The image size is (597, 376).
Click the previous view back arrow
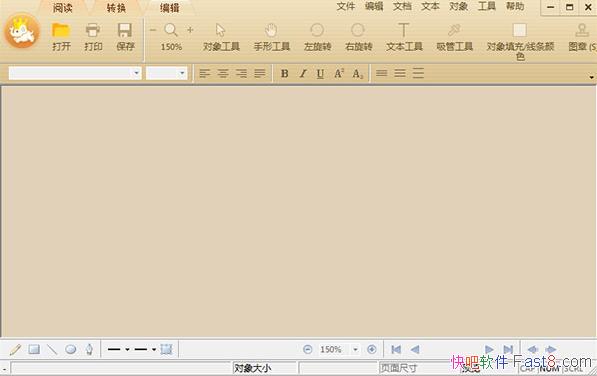click(x=532, y=349)
